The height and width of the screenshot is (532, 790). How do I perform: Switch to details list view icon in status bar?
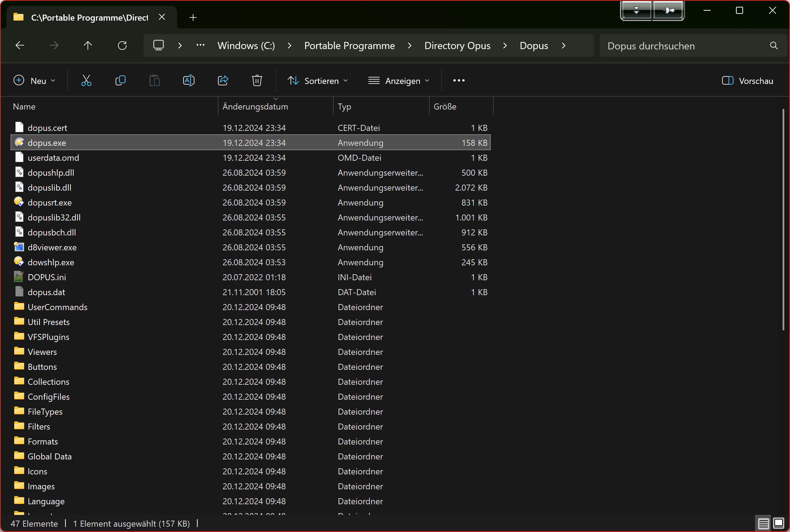[763, 523]
